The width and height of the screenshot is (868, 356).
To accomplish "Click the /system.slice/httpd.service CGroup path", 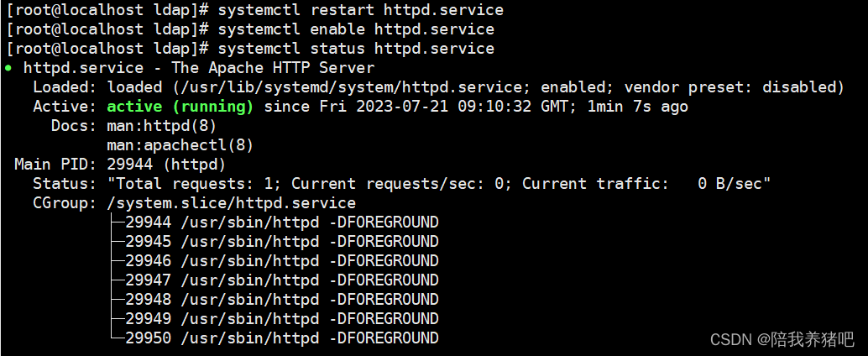I will [x=232, y=203].
